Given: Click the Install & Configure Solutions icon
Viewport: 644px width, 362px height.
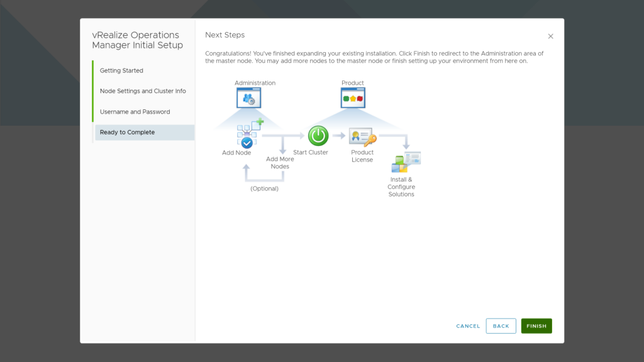Looking at the screenshot, I should point(406,162).
